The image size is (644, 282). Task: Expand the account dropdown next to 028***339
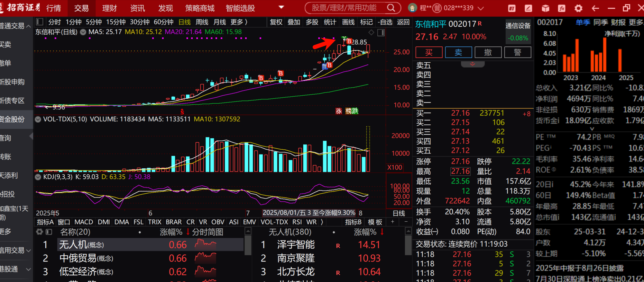click(x=480, y=8)
